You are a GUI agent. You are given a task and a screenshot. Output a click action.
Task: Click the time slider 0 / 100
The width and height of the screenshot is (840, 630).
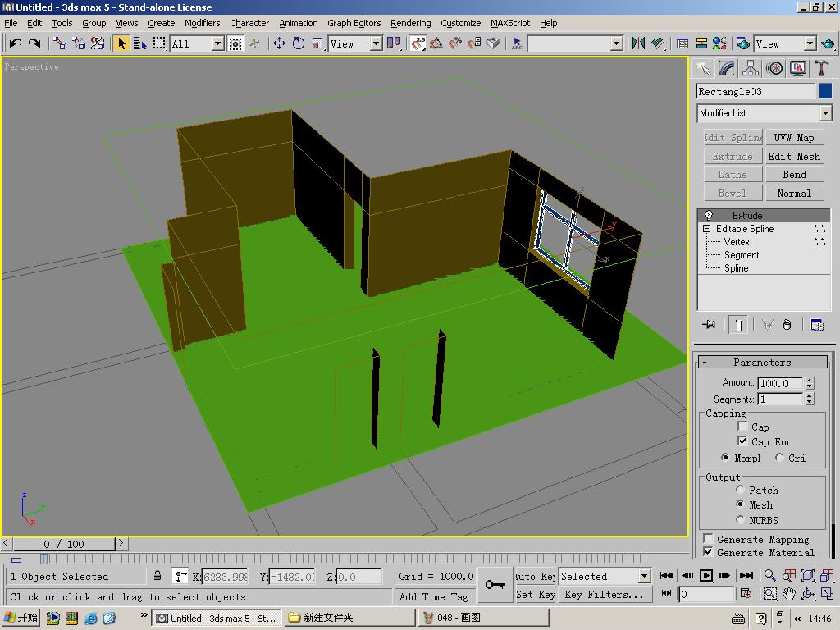coord(64,545)
